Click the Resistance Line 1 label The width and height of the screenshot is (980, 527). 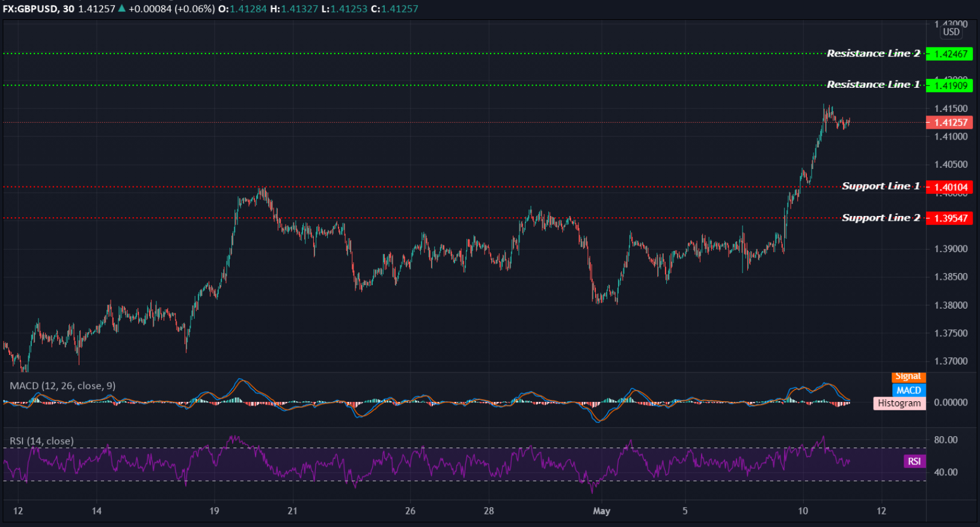click(873, 85)
